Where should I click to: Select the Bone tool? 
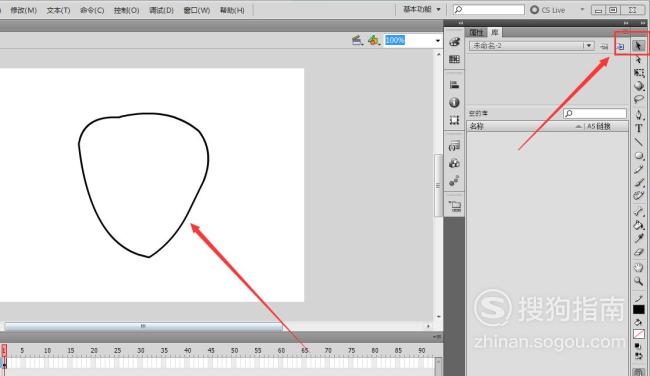tap(638, 211)
